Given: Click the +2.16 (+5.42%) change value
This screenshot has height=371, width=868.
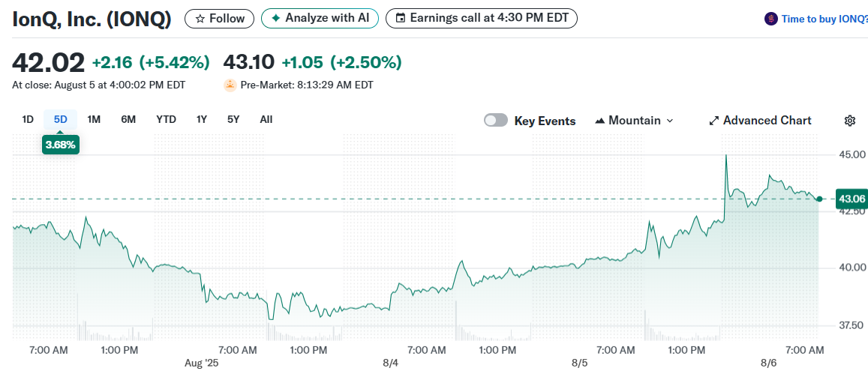Looking at the screenshot, I should pos(151,62).
